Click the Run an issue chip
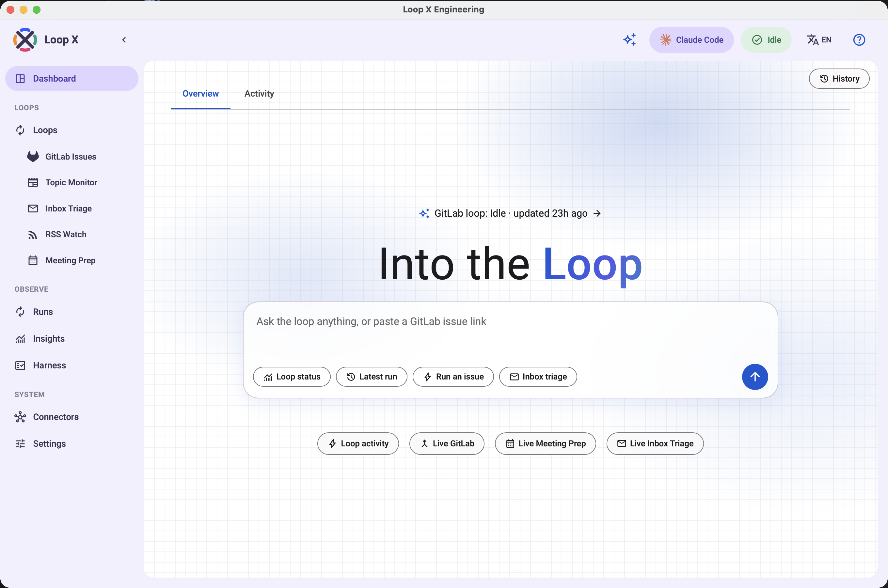 453,377
